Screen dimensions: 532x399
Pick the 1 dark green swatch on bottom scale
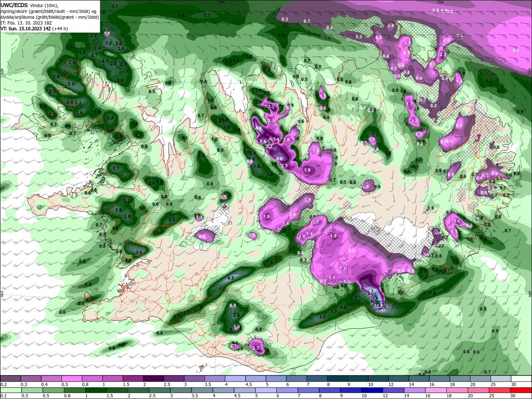coord(96,390)
